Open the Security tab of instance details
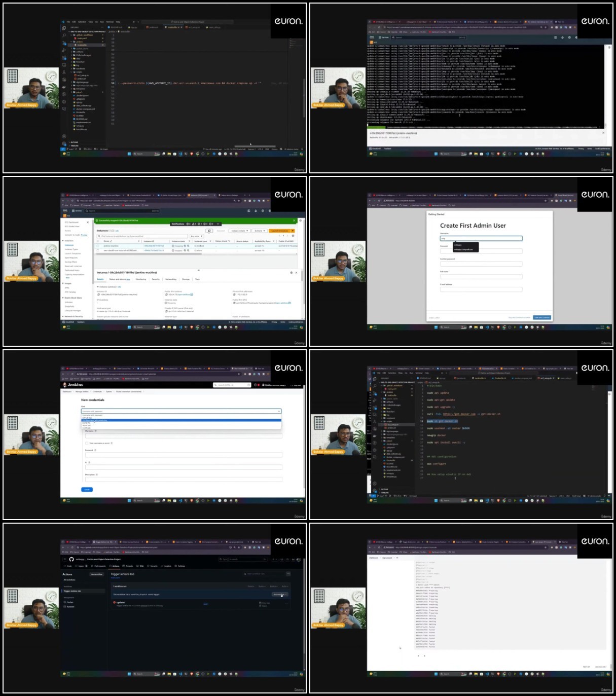This screenshot has height=696, width=616. 156,279
